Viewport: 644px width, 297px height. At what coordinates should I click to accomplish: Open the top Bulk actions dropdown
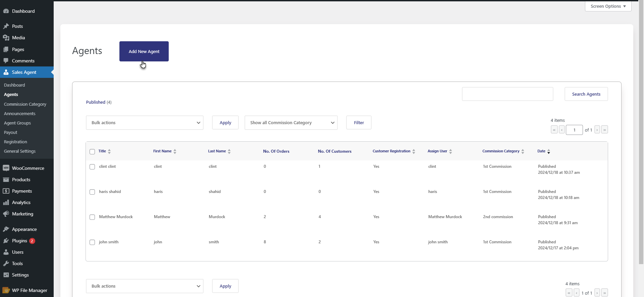145,123
